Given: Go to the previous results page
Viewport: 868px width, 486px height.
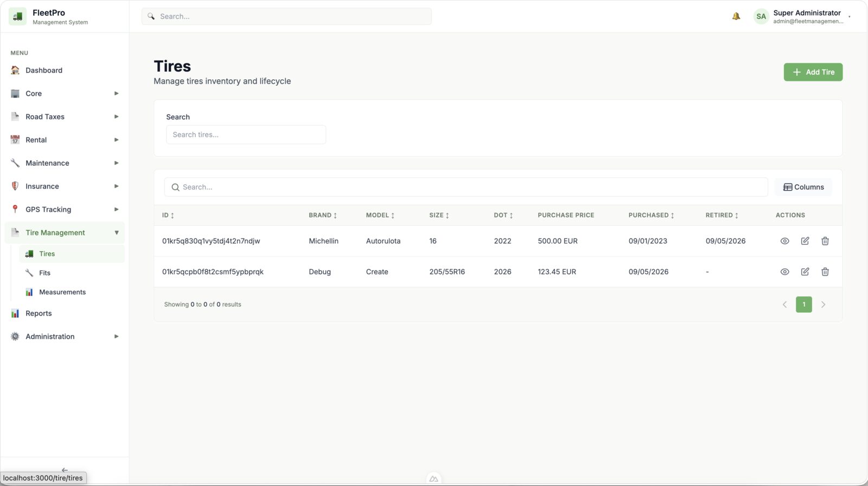Looking at the screenshot, I should click(x=784, y=305).
